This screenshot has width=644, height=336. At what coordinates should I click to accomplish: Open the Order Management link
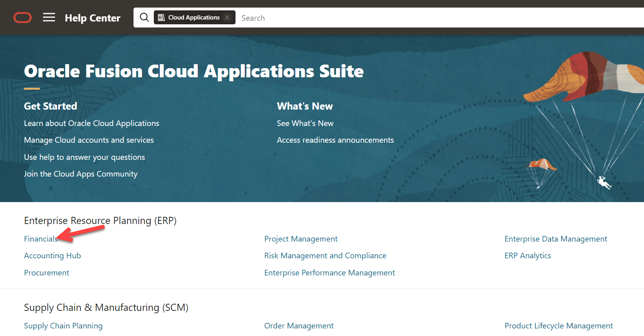pos(299,326)
